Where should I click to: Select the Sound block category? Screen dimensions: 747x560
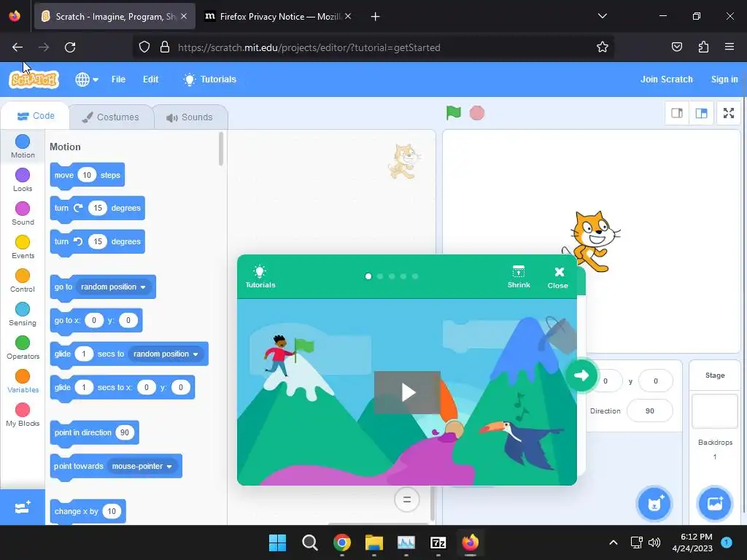click(x=23, y=214)
